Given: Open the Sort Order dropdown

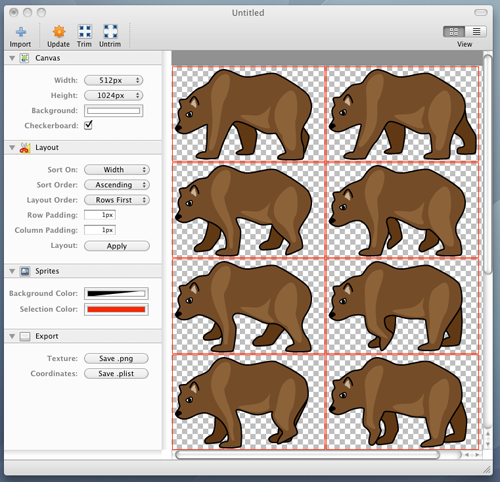Looking at the screenshot, I should click(117, 185).
